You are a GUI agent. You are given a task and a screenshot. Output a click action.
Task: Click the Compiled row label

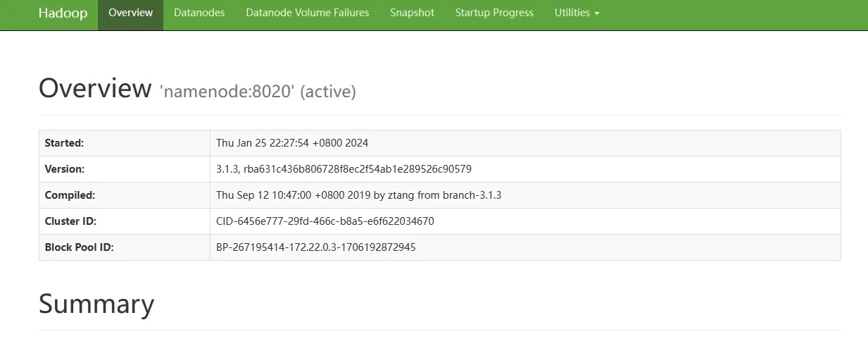click(70, 195)
